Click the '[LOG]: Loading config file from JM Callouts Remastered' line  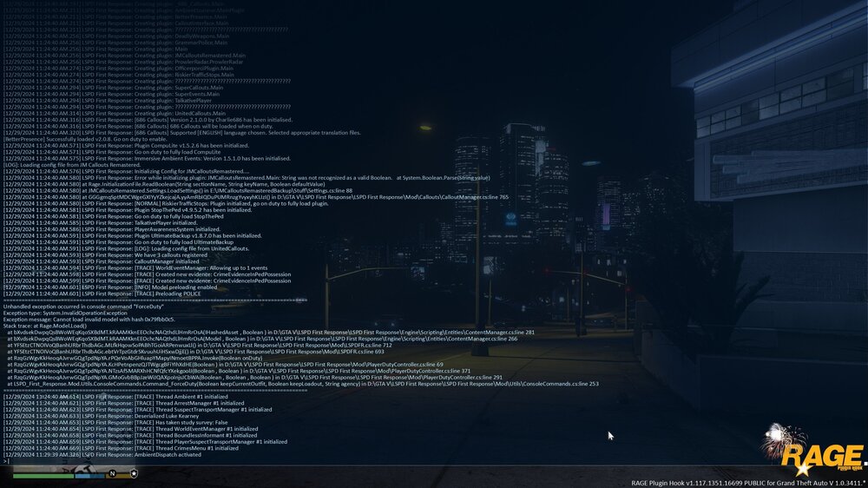pos(72,164)
